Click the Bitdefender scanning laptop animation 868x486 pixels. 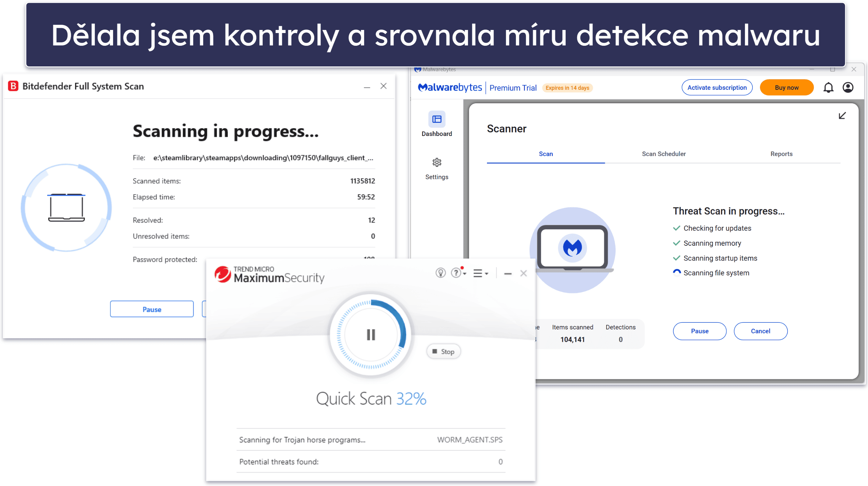(x=66, y=208)
